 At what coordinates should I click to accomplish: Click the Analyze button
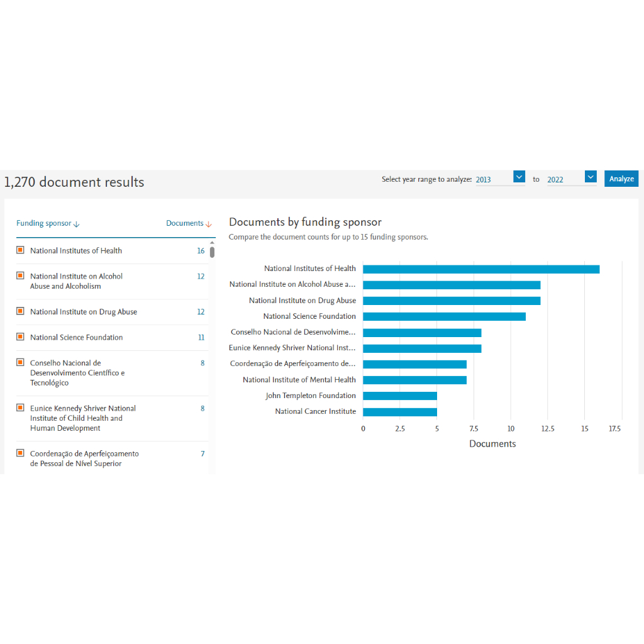(621, 179)
